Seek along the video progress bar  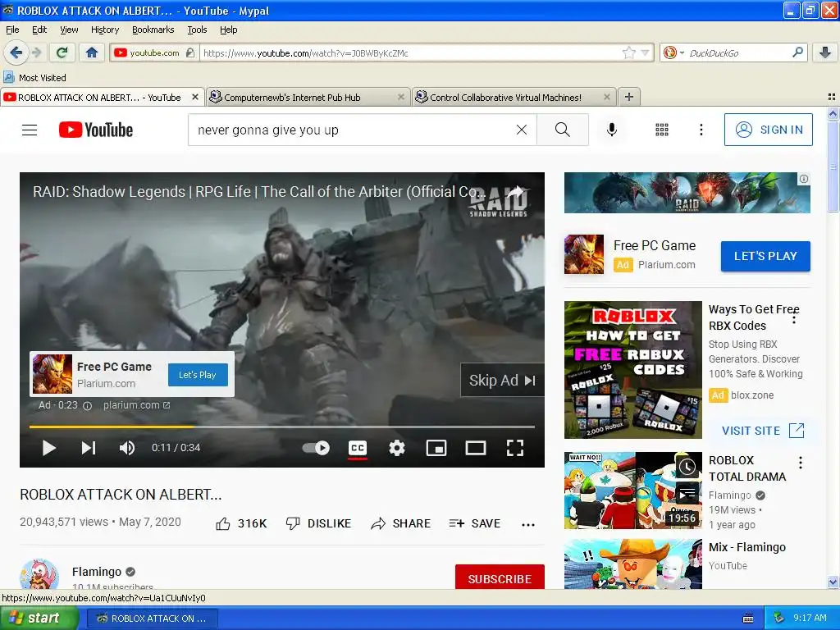tap(282, 427)
